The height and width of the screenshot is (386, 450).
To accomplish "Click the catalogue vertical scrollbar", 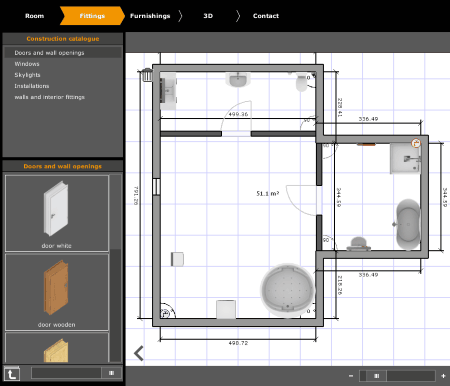I will [x=116, y=268].
